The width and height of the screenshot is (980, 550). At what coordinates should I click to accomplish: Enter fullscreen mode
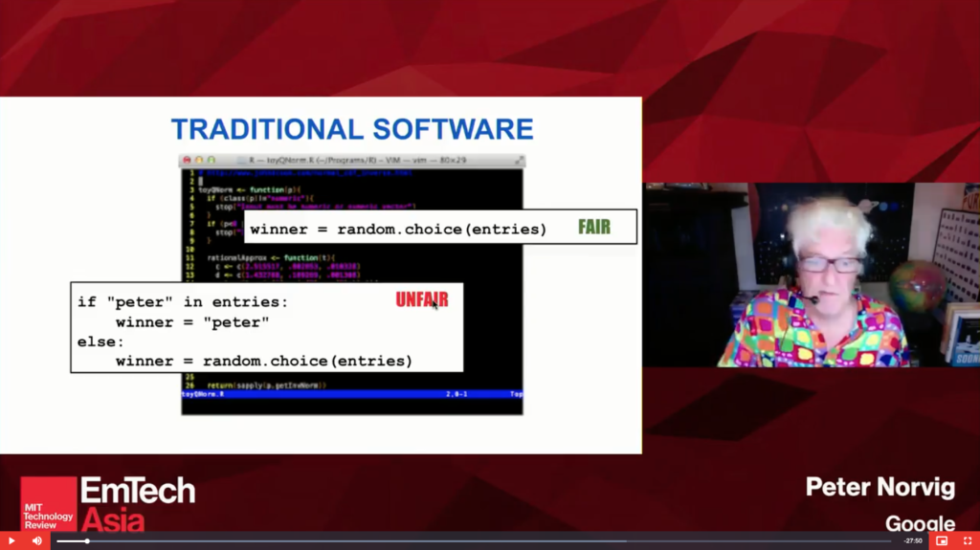pos(967,541)
